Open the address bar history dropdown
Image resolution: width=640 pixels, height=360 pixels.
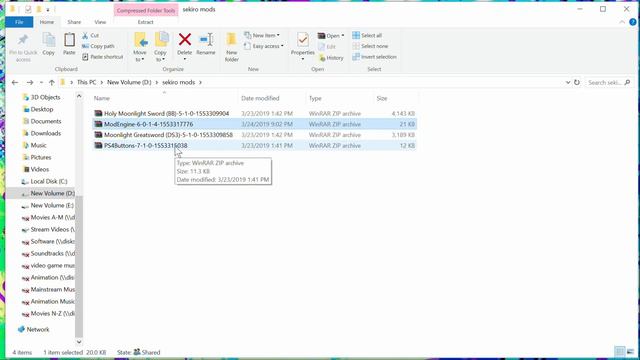568,82
